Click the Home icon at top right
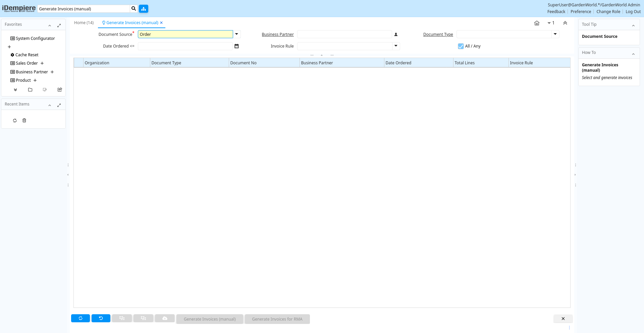Image resolution: width=644 pixels, height=333 pixels. coord(537,23)
